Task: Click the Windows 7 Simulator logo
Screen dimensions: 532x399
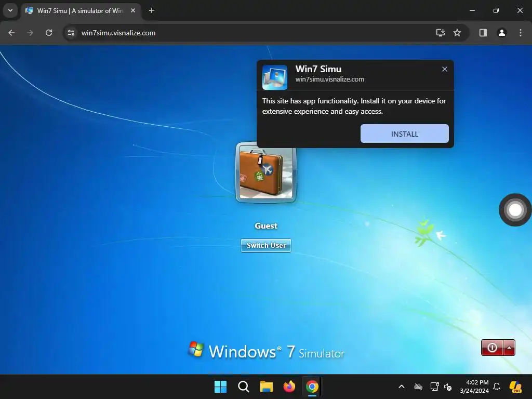Action: point(267,351)
